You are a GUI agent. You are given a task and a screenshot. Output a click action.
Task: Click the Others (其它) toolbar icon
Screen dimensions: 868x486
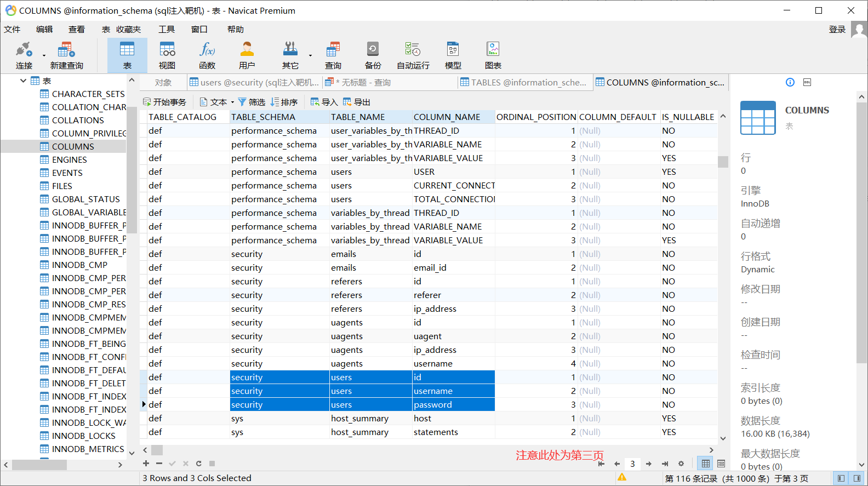coord(290,55)
